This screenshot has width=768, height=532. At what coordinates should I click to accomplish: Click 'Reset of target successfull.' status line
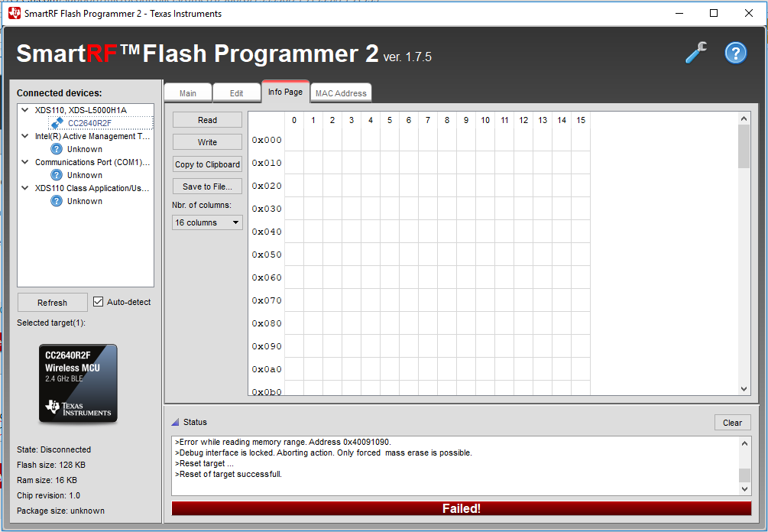(x=228, y=474)
